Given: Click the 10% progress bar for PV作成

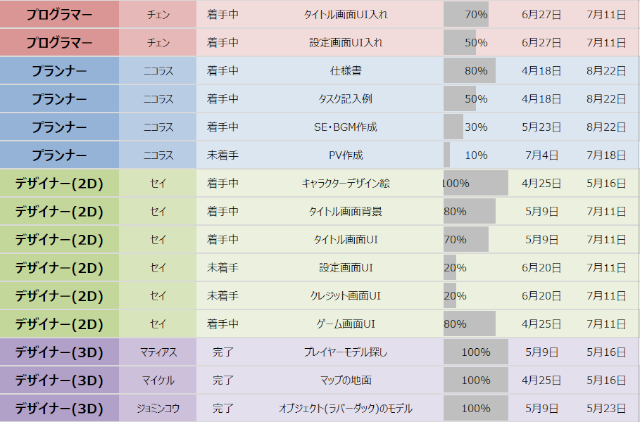Looking at the screenshot, I should coord(475,155).
